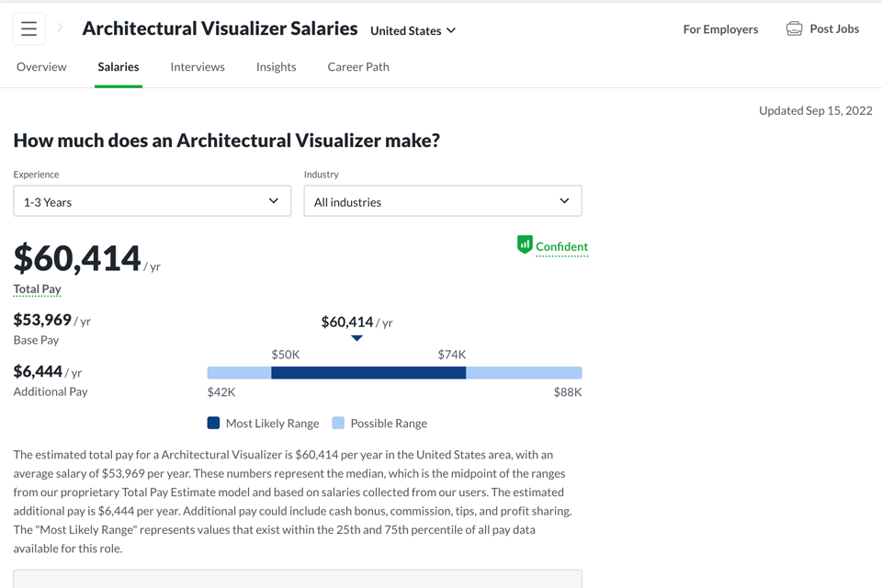Click the Post Jobs link
Screen dimensions: 882x588
(x=834, y=29)
